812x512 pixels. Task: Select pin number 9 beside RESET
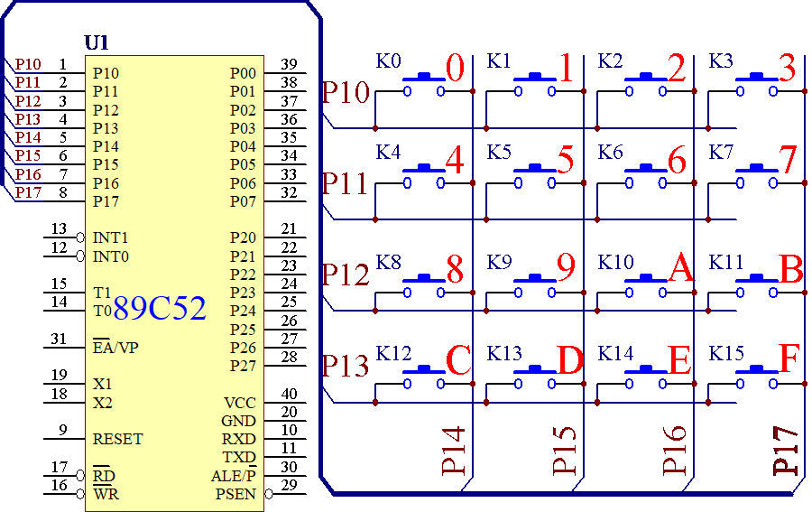click(x=63, y=430)
